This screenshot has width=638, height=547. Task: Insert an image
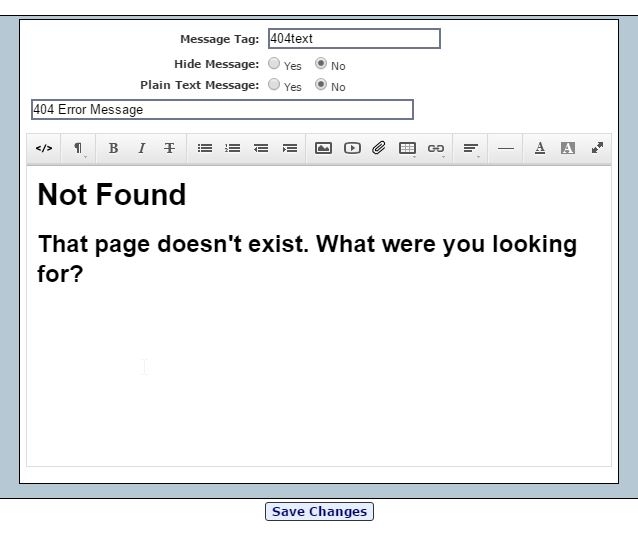(323, 148)
